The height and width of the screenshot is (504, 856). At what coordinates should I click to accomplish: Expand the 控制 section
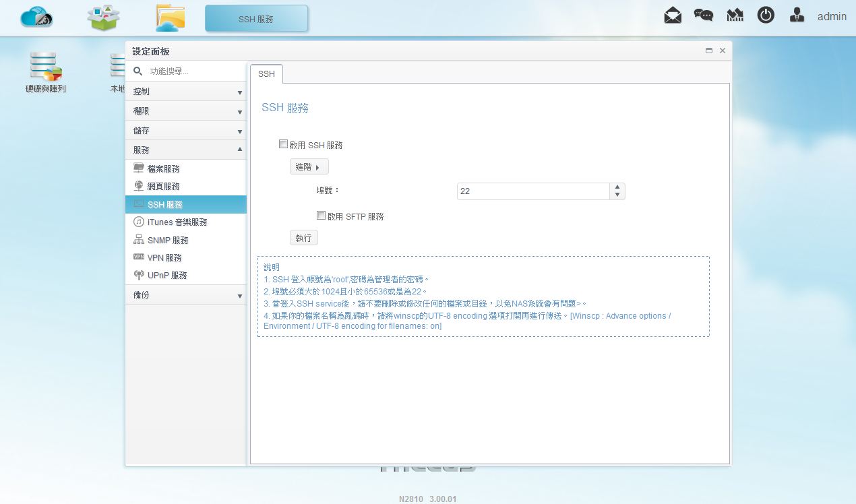click(186, 92)
